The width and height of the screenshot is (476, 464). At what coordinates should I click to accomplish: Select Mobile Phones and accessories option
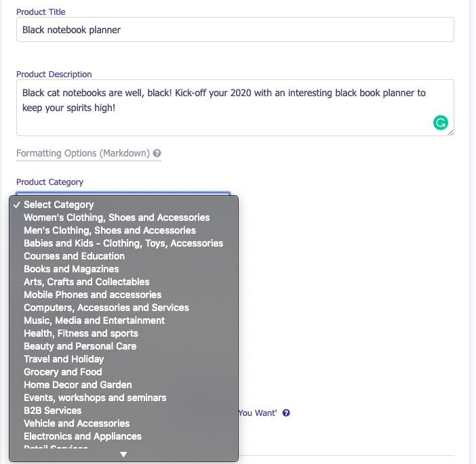(93, 295)
